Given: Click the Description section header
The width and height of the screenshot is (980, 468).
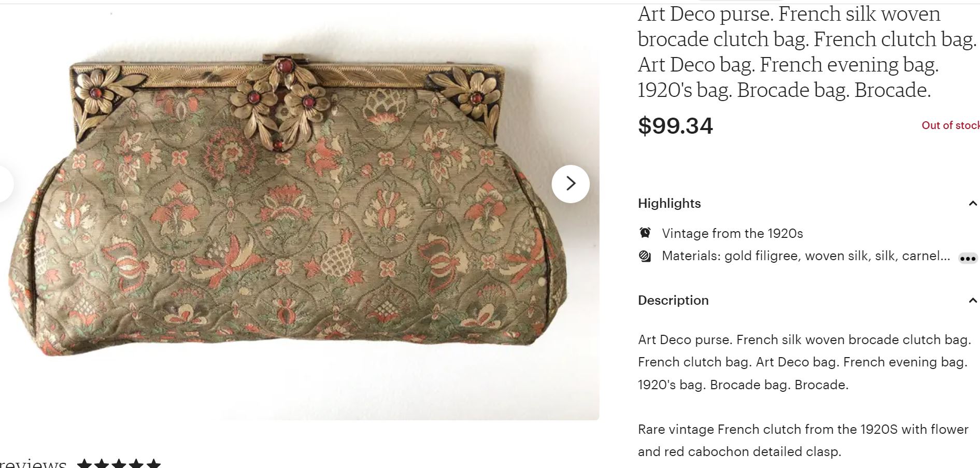Looking at the screenshot, I should 673,301.
